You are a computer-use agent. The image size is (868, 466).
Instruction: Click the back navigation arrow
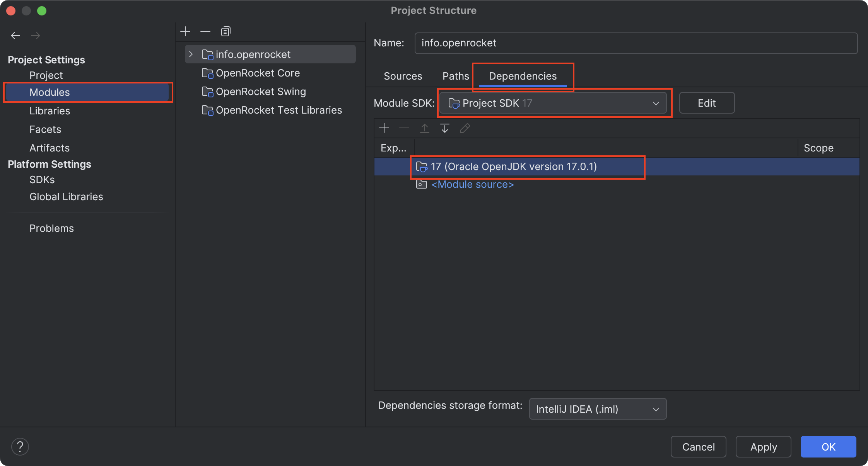15,36
